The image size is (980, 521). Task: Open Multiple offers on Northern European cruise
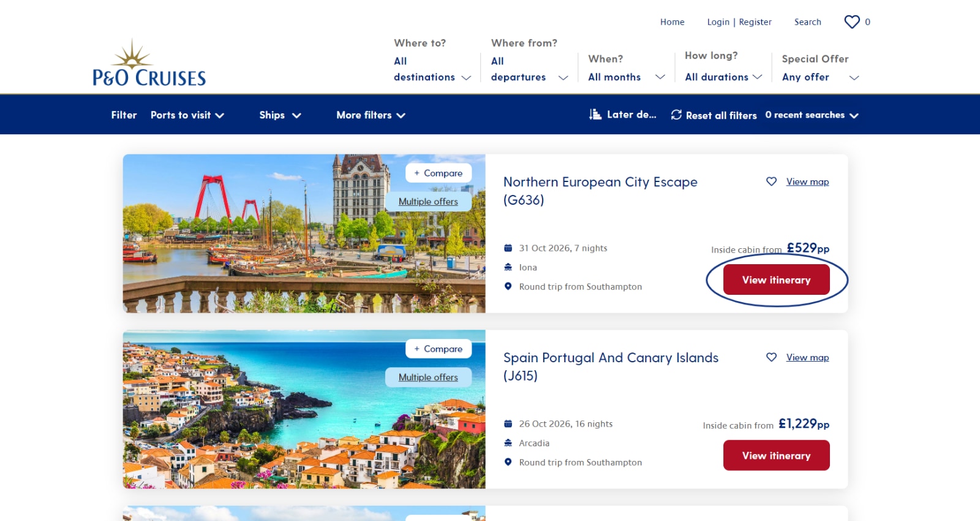[428, 202]
